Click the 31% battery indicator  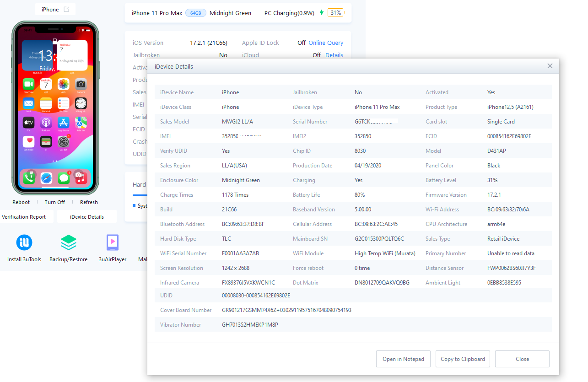(x=335, y=13)
